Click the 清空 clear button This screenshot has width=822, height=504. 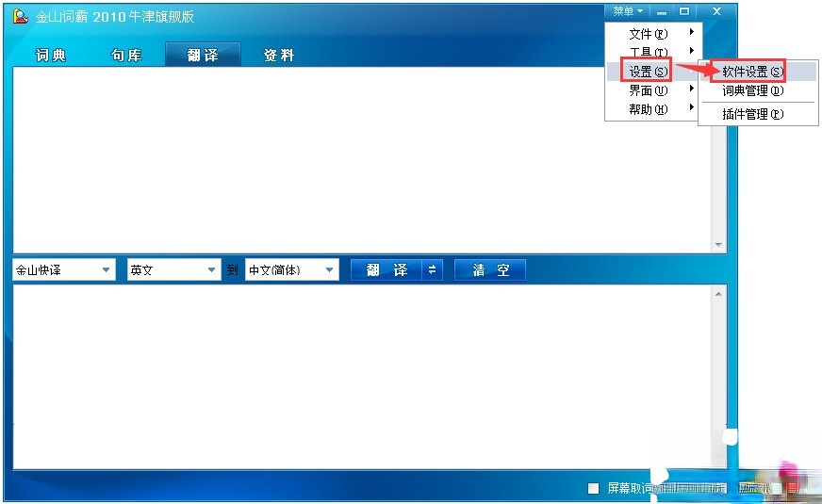click(x=490, y=269)
